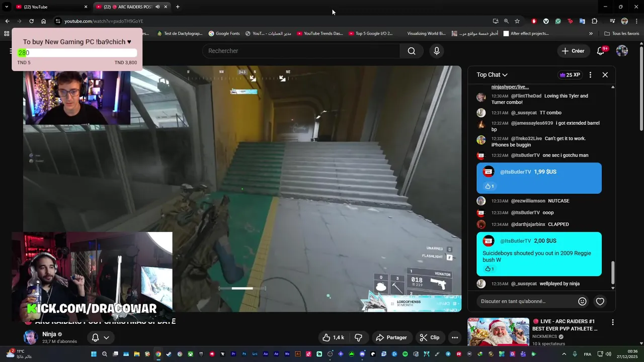Send a heart reaction in chat
The width and height of the screenshot is (644, 362).
600,301
